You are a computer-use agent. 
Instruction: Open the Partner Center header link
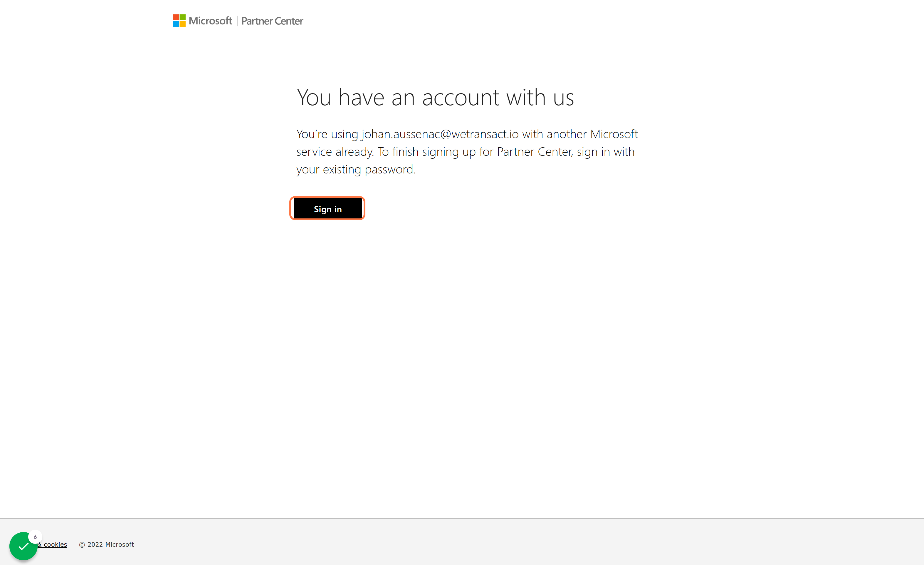tap(272, 21)
